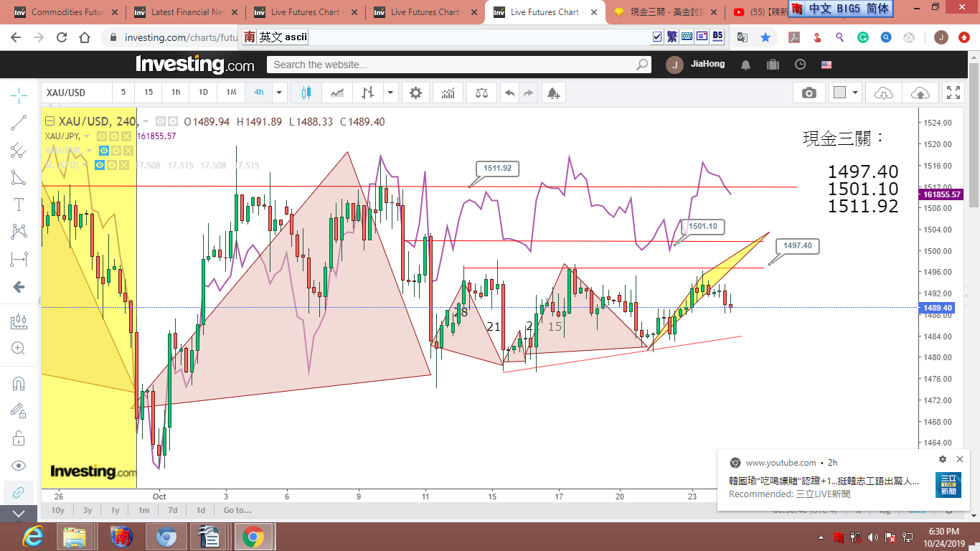Select the Text annotation tool

[x=19, y=204]
